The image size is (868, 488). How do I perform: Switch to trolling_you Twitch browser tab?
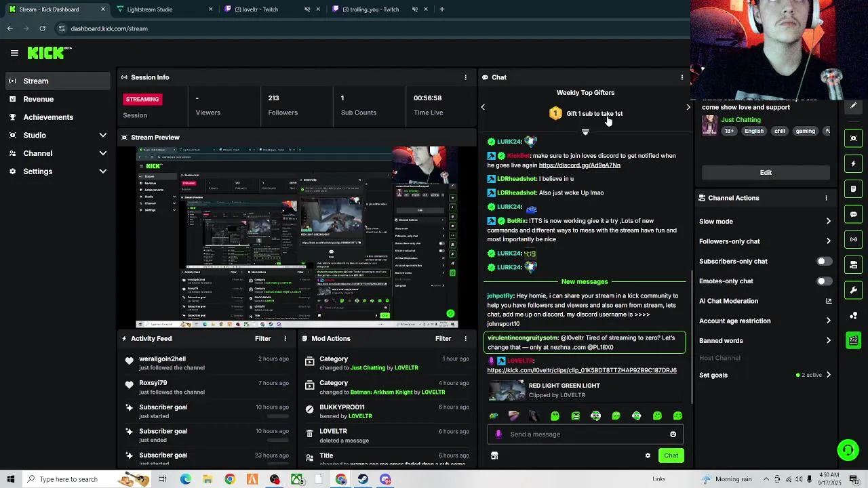[380, 9]
